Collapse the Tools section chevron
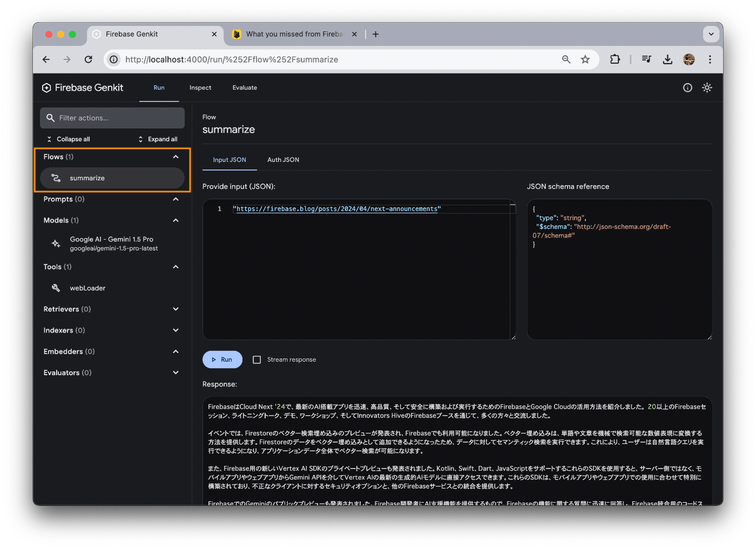The image size is (756, 549). tap(175, 267)
